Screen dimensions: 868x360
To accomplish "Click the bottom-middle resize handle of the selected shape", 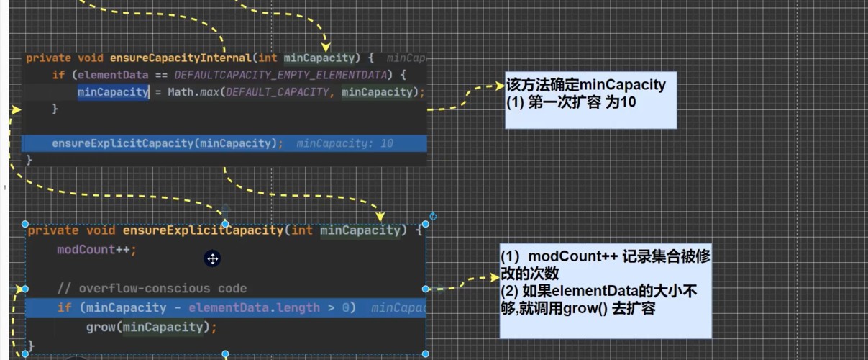I will point(225,354).
